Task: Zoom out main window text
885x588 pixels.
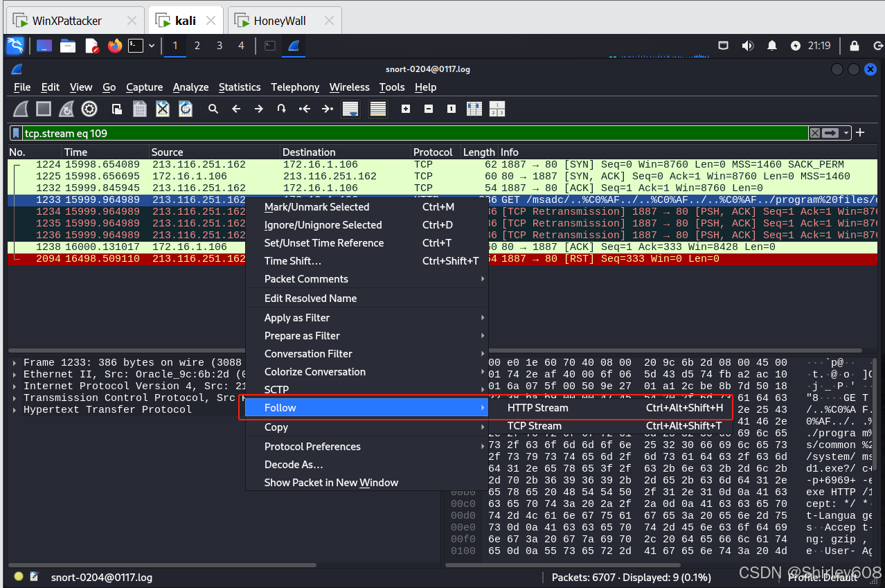Action: (x=429, y=109)
